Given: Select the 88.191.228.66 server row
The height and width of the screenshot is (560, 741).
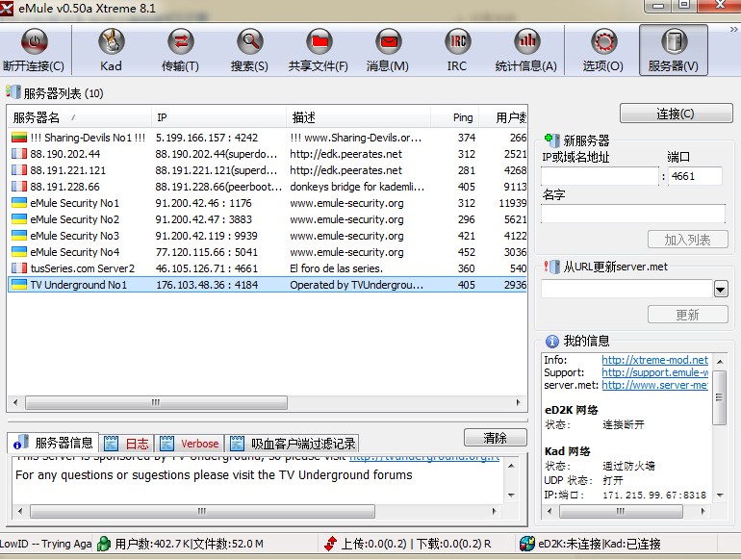Looking at the screenshot, I should click(268, 187).
